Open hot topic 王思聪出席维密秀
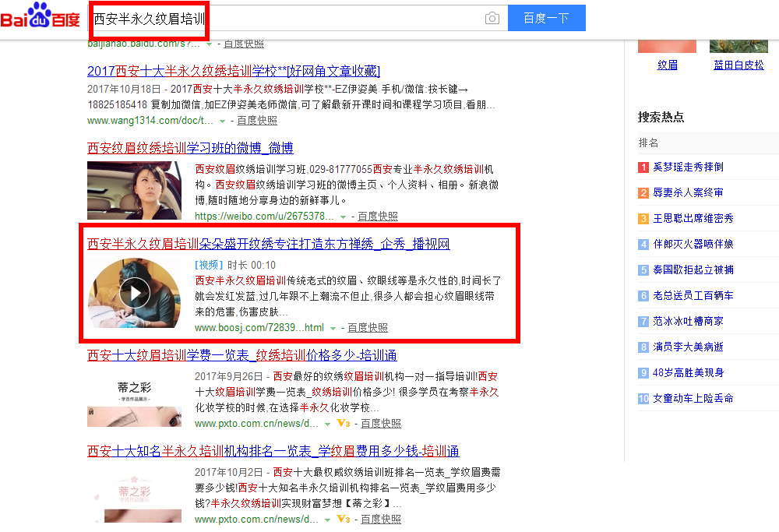Screen dimensions: 779x532 pos(693,219)
